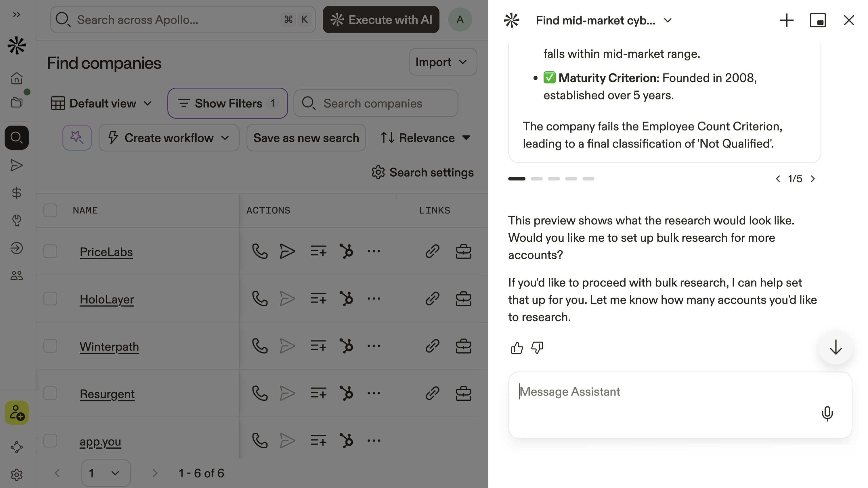The image size is (868, 488).
Task: Click the link icon for Resurgent
Action: tap(432, 393)
